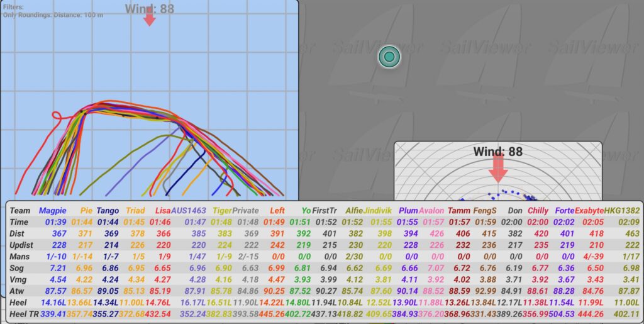Image resolution: width=644 pixels, height=324 pixels.
Task: Select the Tiger team column header
Action: point(222,211)
